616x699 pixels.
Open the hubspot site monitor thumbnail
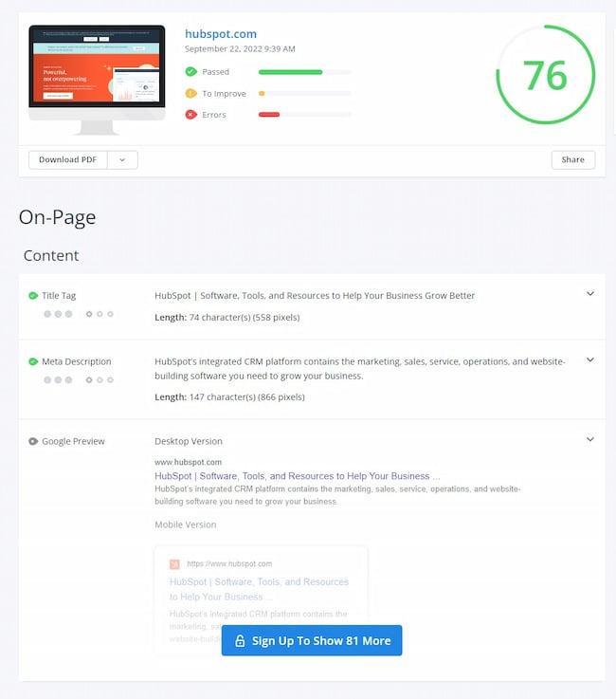click(97, 80)
